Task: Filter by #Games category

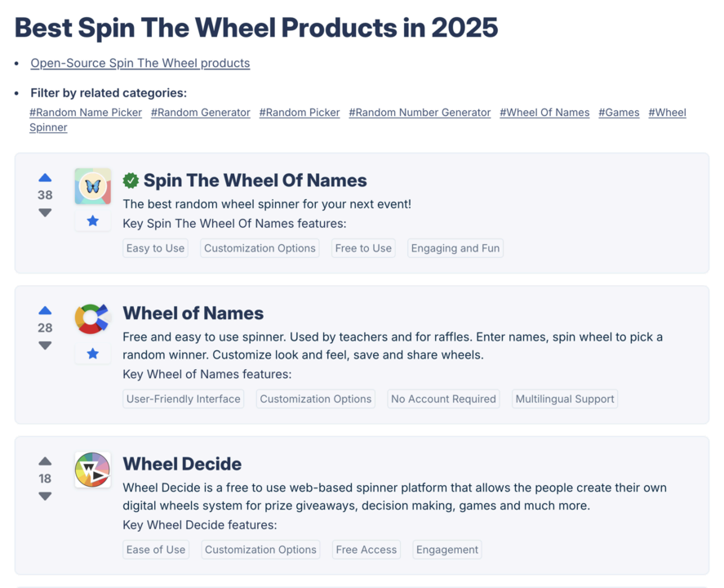Action: [619, 113]
